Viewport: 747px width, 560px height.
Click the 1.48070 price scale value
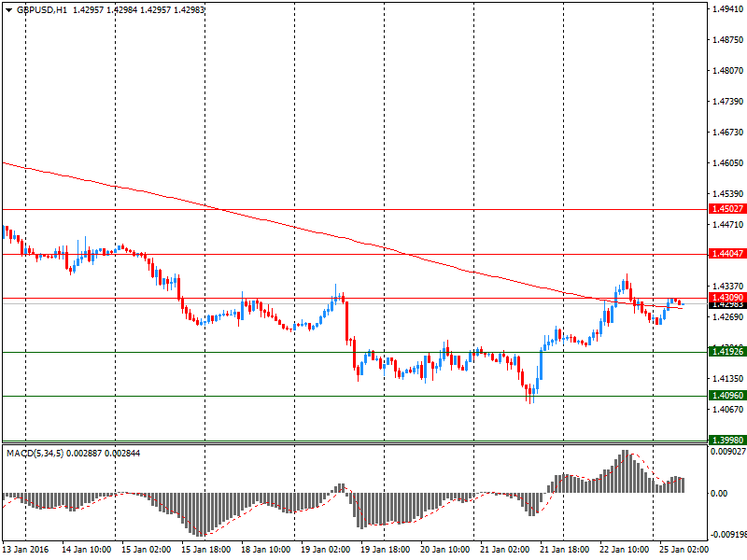pyautogui.click(x=727, y=71)
